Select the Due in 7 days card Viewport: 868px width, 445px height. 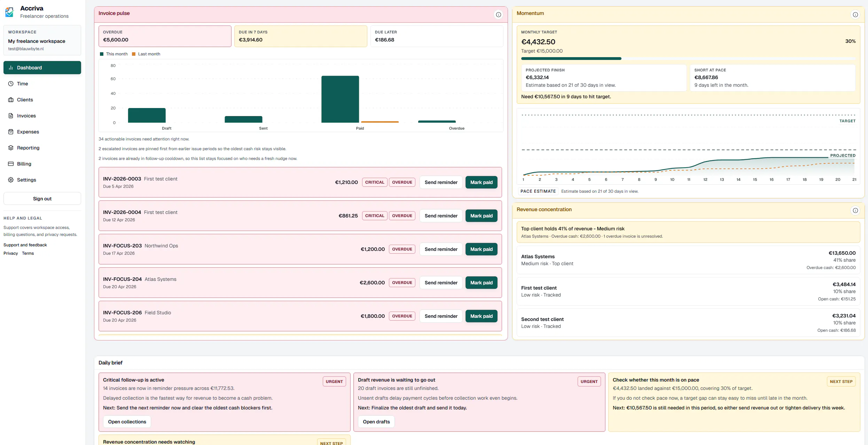301,36
